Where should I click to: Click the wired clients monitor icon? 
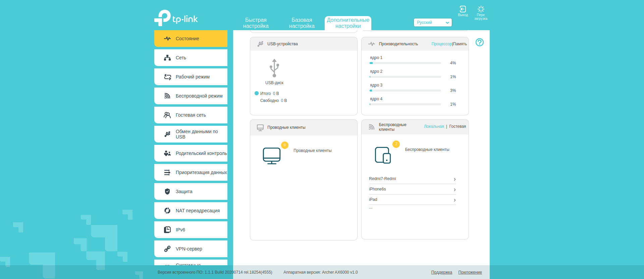(271, 156)
